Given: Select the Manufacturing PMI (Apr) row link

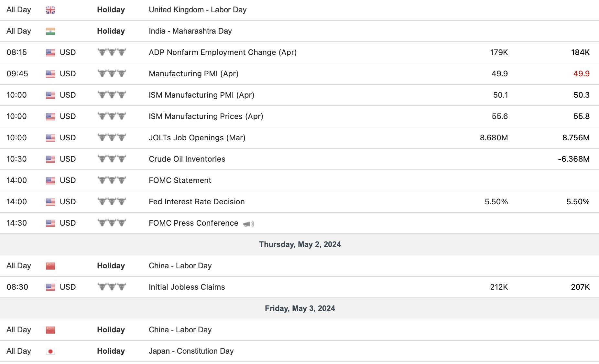Looking at the screenshot, I should tap(193, 74).
